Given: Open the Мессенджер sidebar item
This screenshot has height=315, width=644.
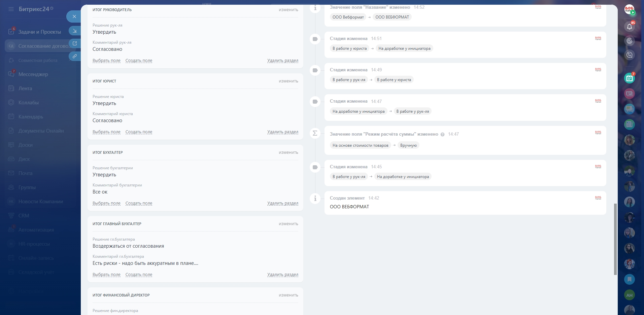Looking at the screenshot, I should (33, 74).
